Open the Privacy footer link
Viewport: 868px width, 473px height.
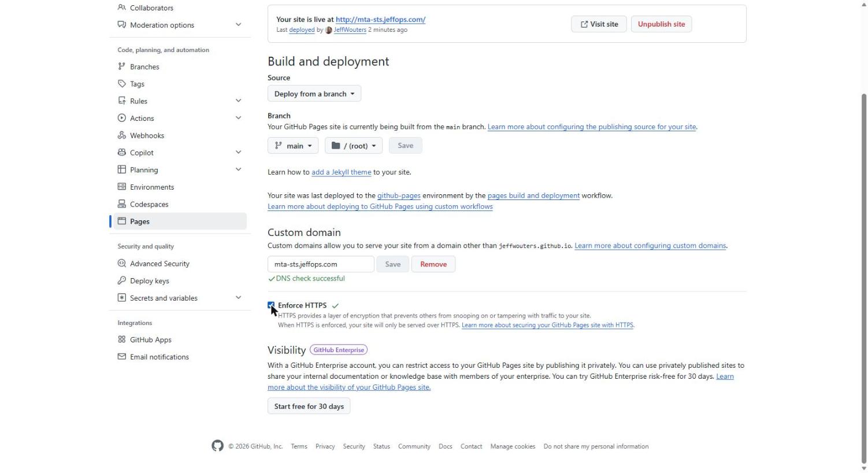click(x=325, y=446)
